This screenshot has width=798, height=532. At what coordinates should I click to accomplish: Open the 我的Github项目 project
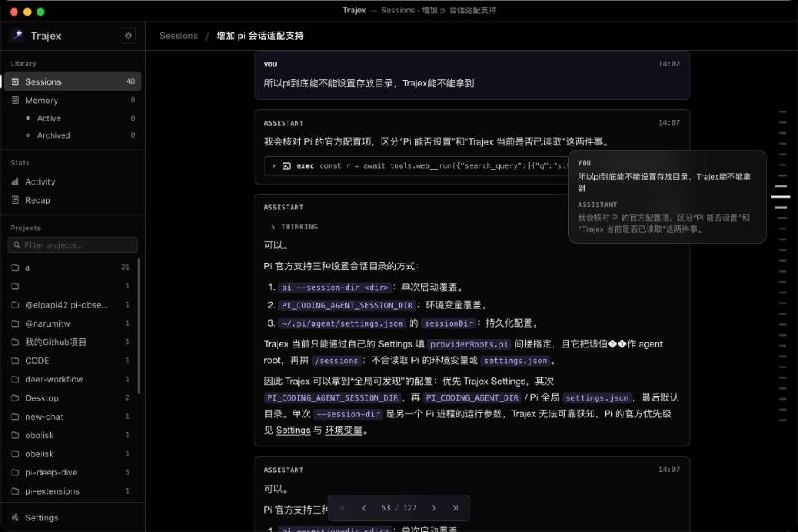pos(70,342)
